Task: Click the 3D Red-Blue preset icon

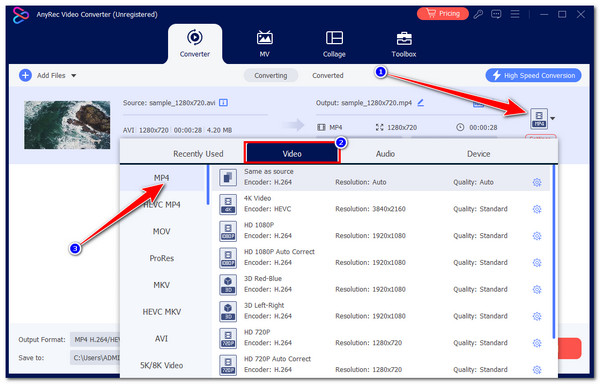Action: [x=228, y=285]
